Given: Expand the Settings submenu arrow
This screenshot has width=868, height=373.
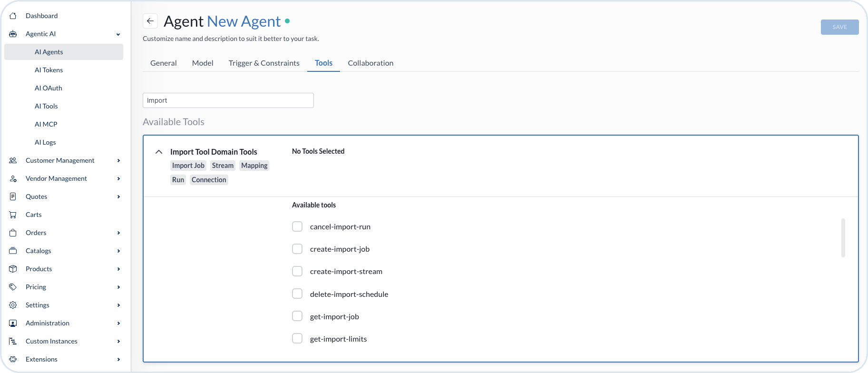Looking at the screenshot, I should point(118,305).
